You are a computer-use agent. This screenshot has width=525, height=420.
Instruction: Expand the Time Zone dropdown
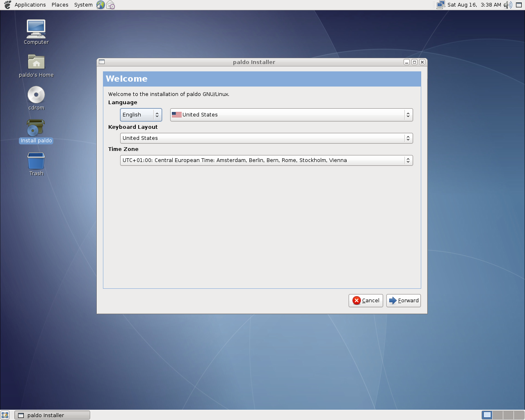pyautogui.click(x=267, y=160)
